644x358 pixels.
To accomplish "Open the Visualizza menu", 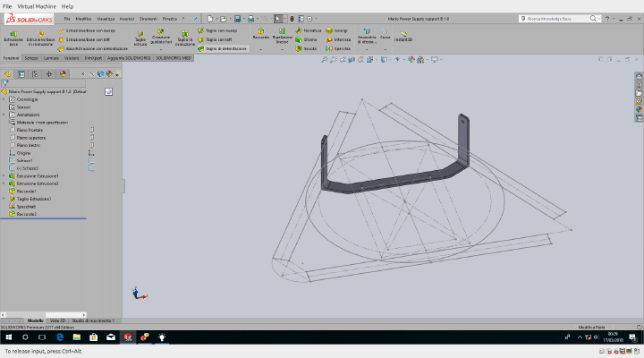I will pos(106,19).
